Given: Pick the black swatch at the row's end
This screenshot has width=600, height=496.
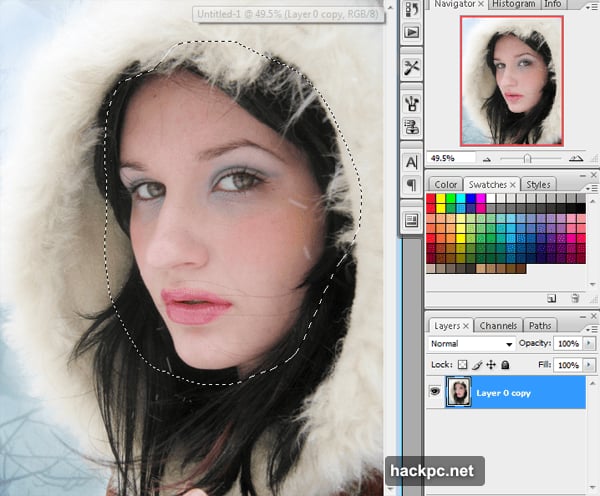Looking at the screenshot, I should (x=581, y=208).
